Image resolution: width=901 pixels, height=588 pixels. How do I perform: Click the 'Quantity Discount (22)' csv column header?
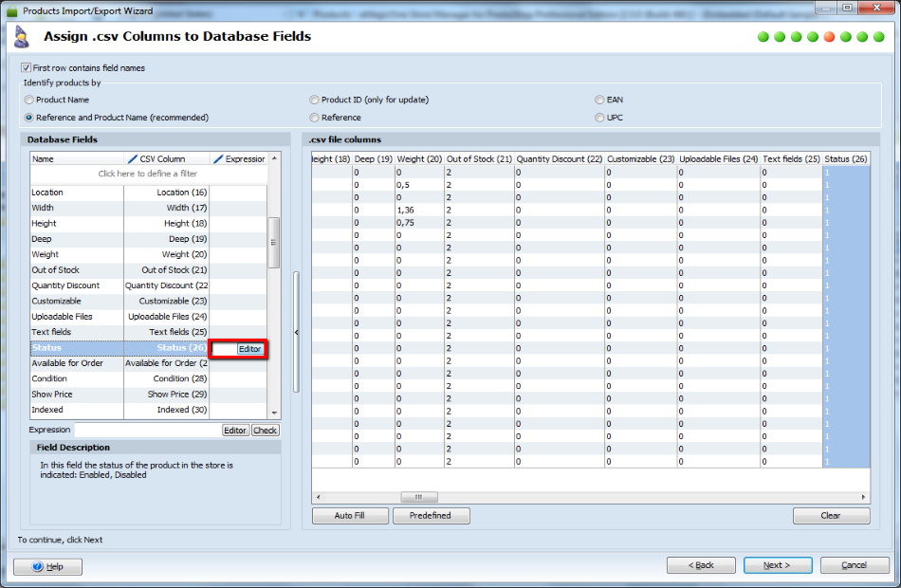(x=560, y=159)
